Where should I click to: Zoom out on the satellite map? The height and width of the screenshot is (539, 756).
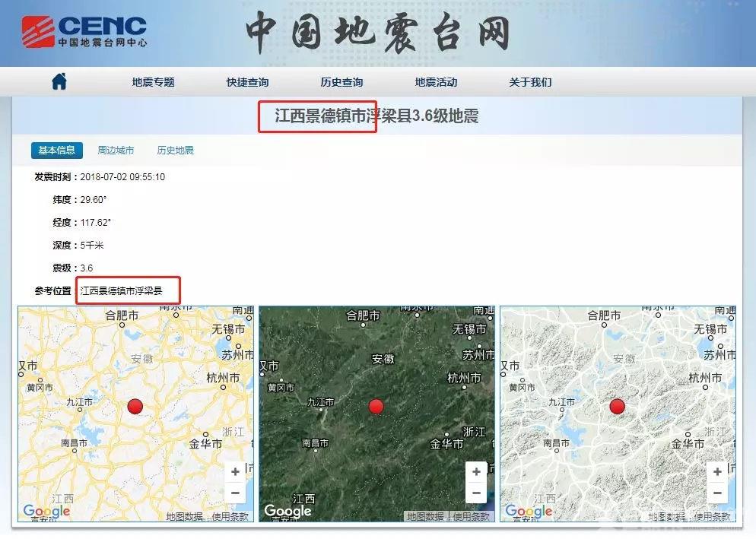476,493
